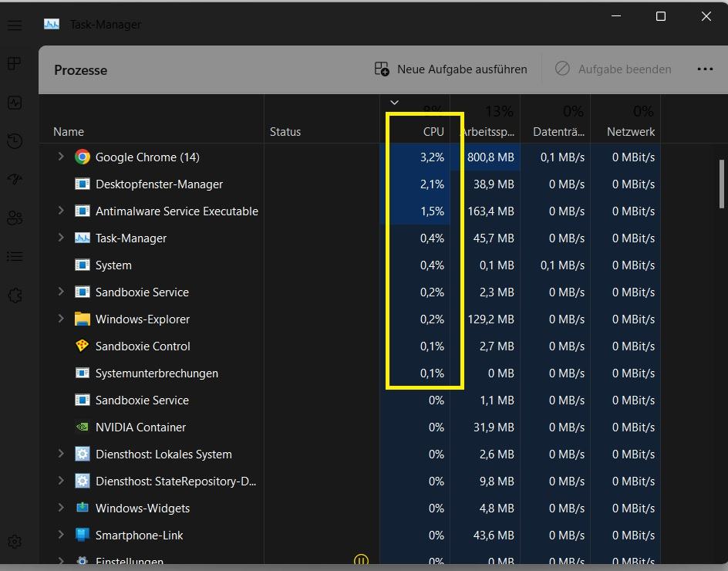Image resolution: width=728 pixels, height=571 pixels.
Task: Open the Dienste sidebar icon
Action: [14, 295]
